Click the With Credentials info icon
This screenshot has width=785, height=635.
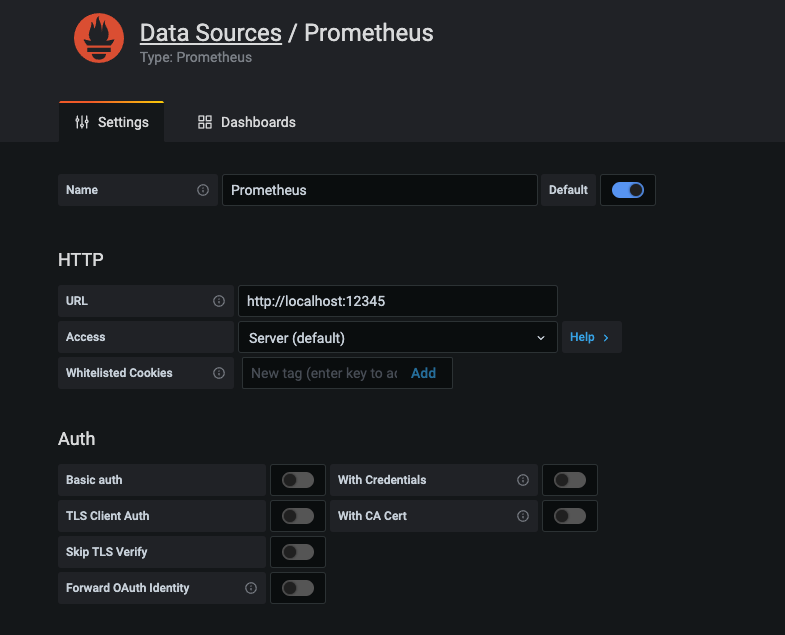point(522,480)
